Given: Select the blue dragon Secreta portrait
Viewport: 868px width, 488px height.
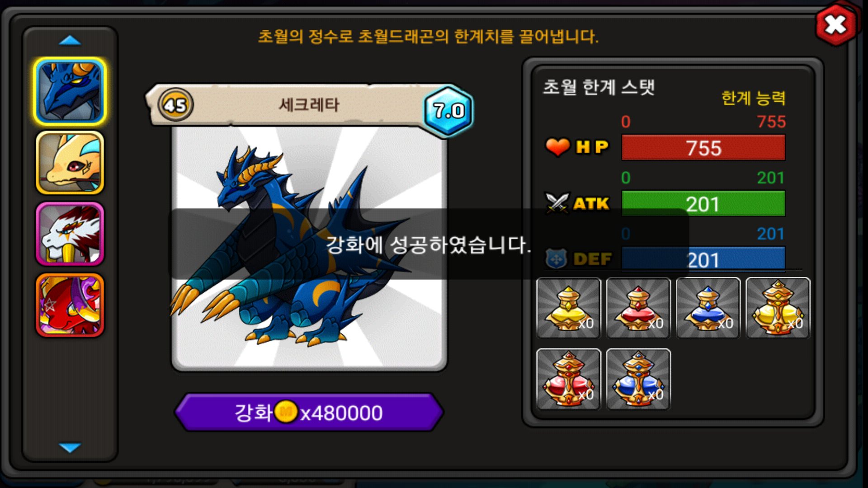Looking at the screenshot, I should click(x=70, y=92).
